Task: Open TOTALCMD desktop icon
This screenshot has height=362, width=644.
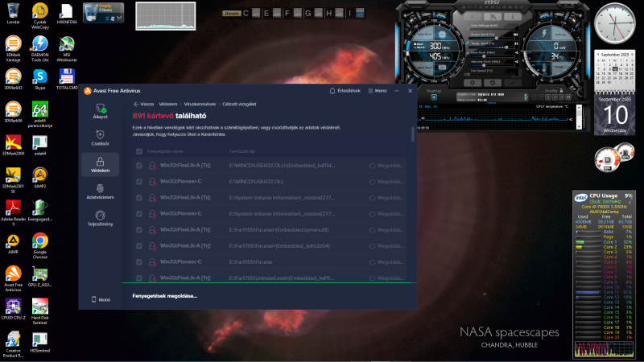Action: [67, 79]
